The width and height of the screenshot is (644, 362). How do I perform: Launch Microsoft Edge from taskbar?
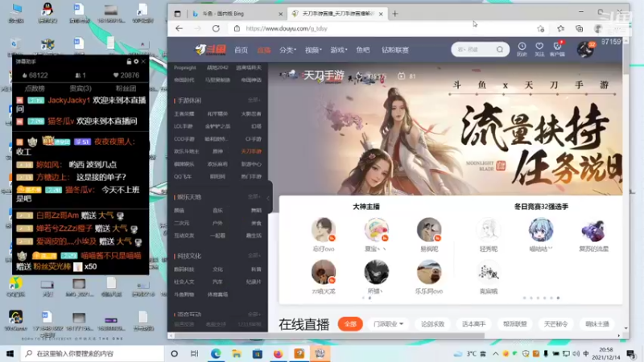pos(216,353)
